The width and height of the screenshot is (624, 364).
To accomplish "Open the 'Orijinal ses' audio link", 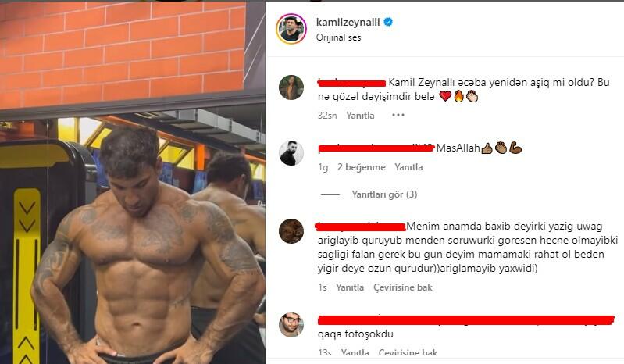I will coord(338,37).
